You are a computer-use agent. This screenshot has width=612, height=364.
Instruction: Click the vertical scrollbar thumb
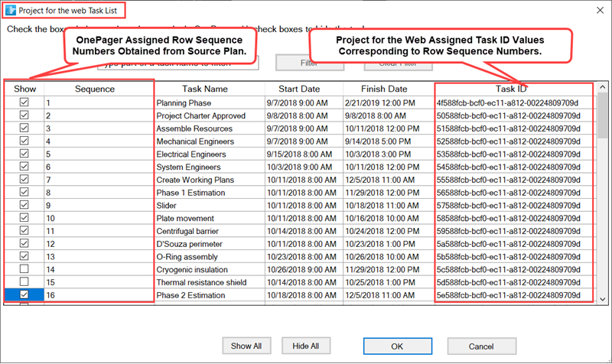[x=602, y=115]
